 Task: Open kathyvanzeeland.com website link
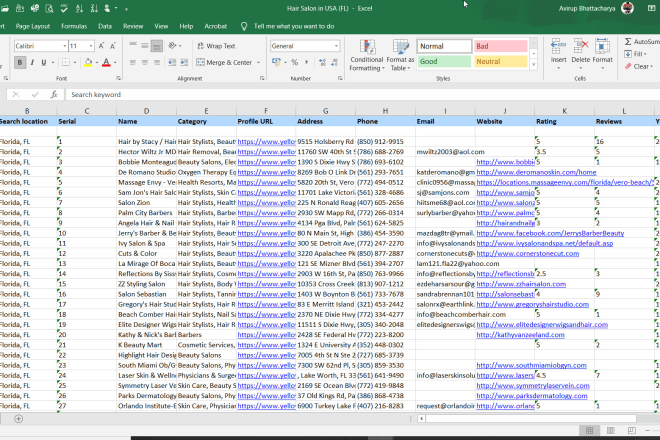(520, 335)
